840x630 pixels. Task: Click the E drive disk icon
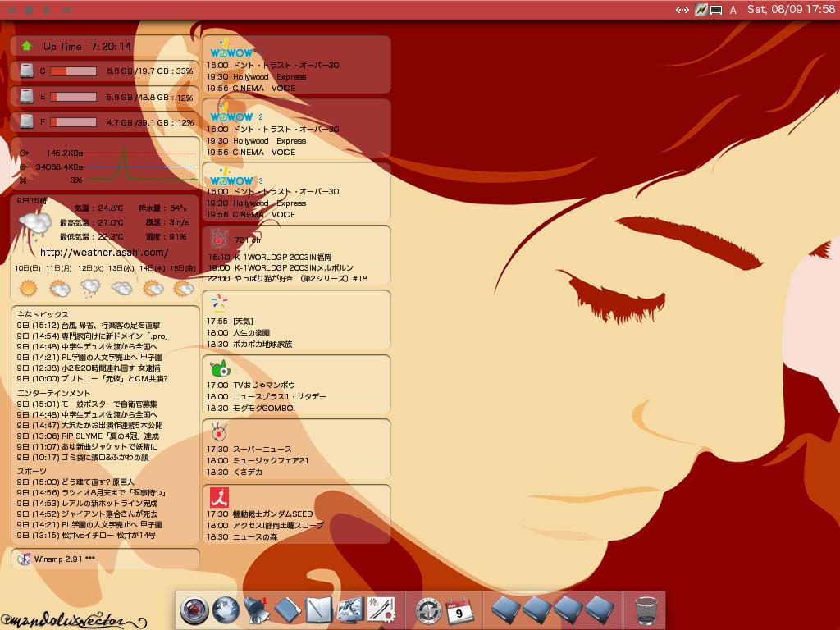click(27, 97)
